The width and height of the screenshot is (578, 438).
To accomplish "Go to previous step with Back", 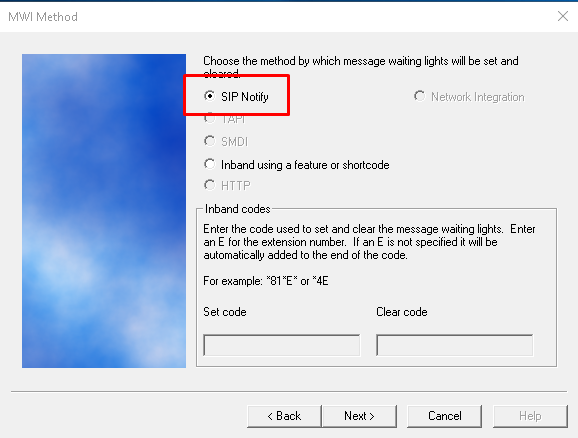I will (284, 416).
